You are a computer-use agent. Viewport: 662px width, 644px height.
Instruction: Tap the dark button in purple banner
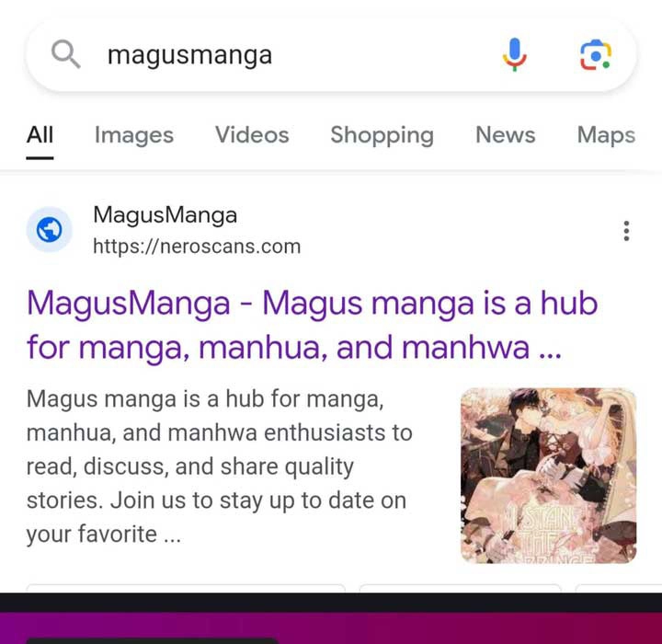[x=152, y=641]
